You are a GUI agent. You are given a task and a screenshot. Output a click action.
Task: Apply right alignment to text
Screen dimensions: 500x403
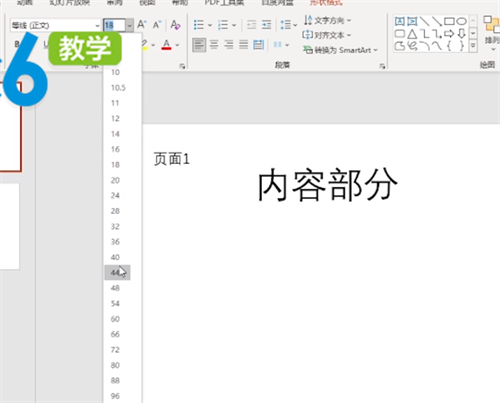(229, 44)
